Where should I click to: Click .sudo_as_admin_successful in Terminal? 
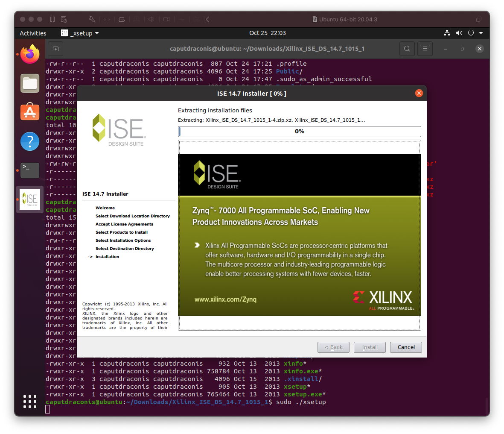point(324,79)
